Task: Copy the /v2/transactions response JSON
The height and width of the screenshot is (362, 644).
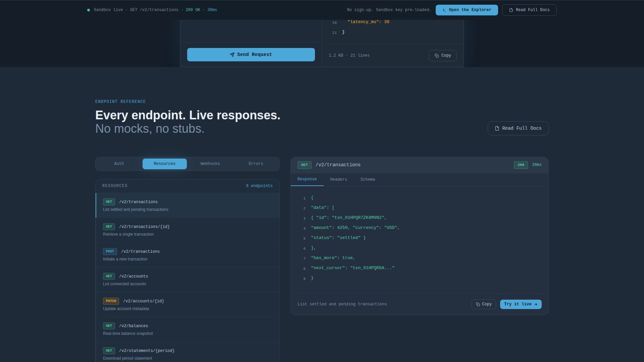Action: click(484, 304)
